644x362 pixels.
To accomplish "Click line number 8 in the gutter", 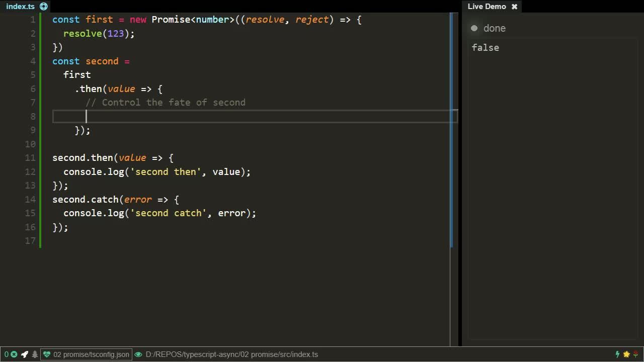I will click(33, 116).
